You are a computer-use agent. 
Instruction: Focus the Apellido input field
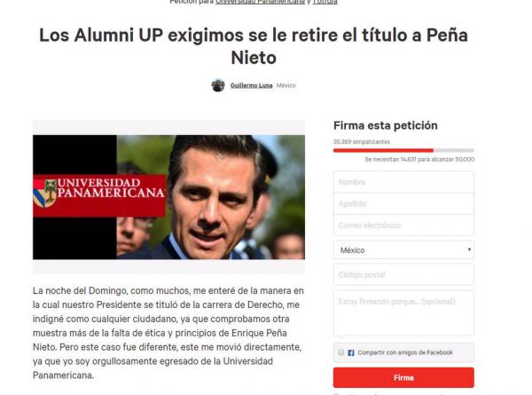click(x=403, y=204)
